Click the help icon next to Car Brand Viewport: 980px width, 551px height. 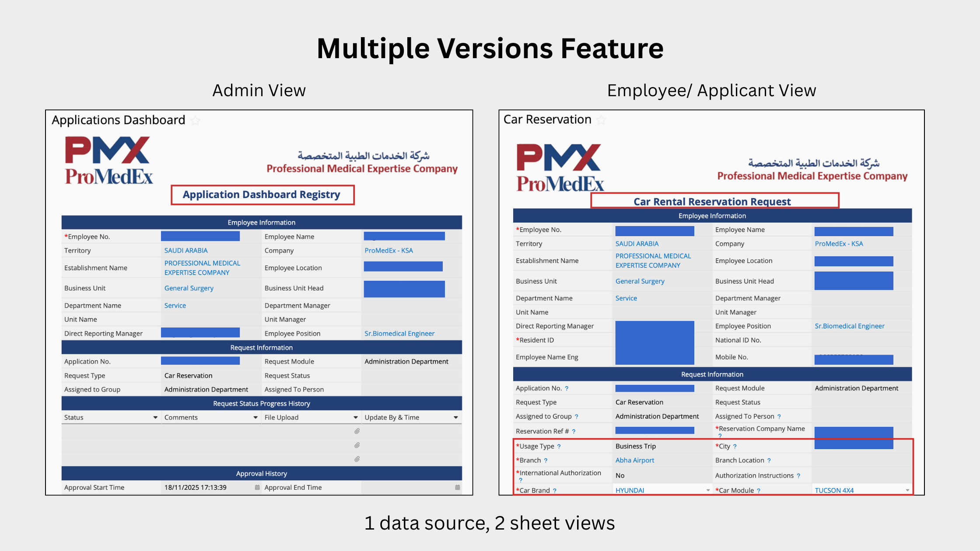click(x=554, y=491)
